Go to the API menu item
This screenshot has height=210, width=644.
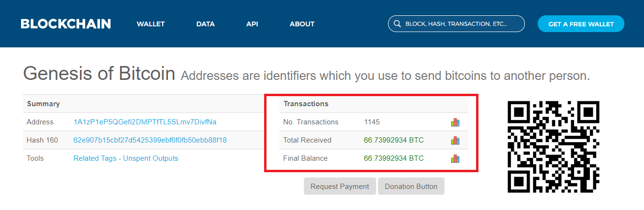click(x=252, y=24)
